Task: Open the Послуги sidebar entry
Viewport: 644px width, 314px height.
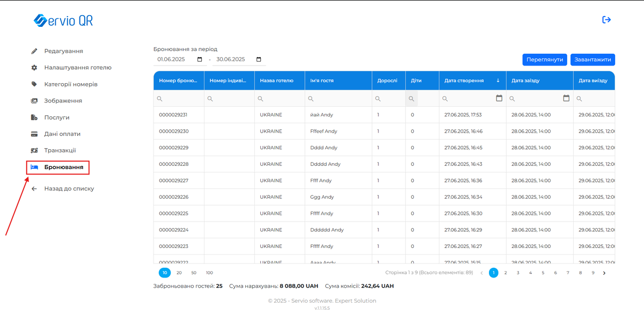Action: (x=34, y=117)
